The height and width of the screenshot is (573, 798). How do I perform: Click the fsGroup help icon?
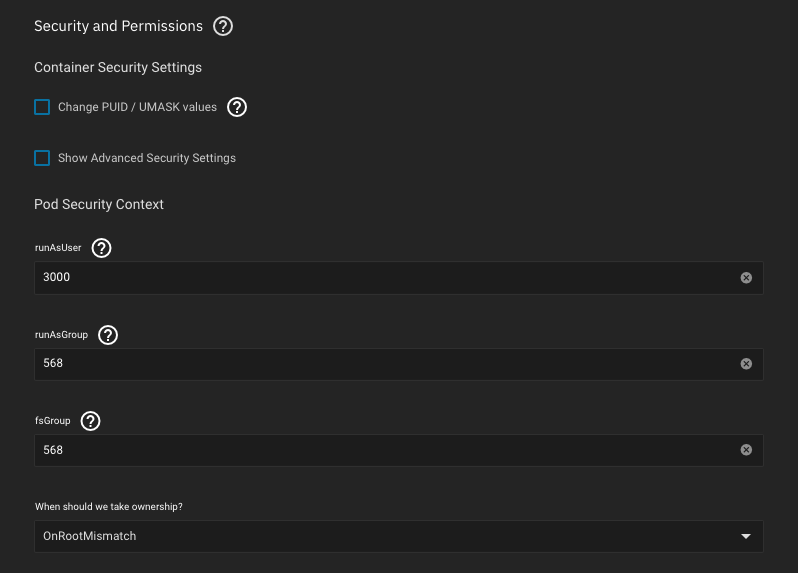90,421
